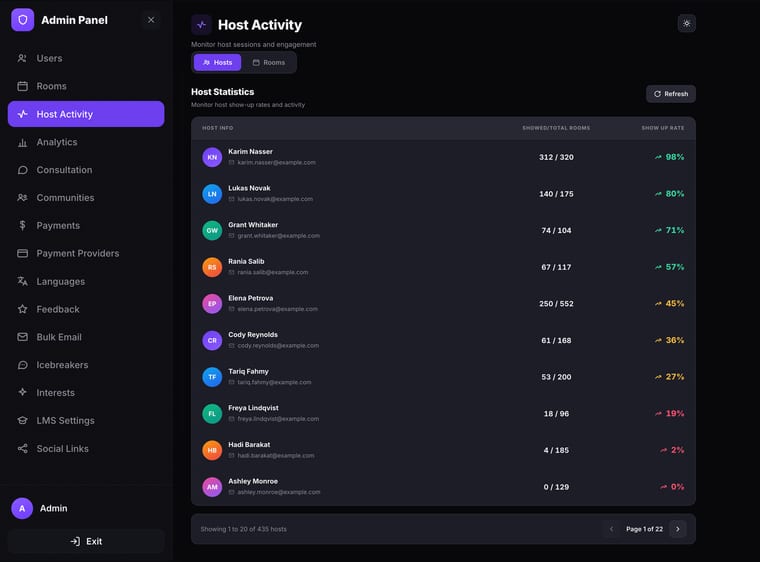Viewport: 760px width, 562px height.
Task: Select Host Activity in the sidebar
Action: pyautogui.click(x=86, y=114)
